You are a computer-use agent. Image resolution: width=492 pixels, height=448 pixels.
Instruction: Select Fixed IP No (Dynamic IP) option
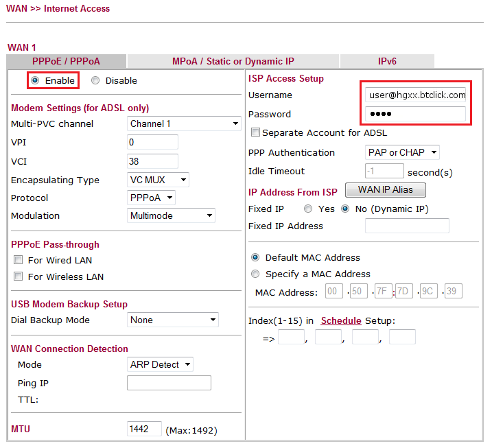tap(345, 209)
